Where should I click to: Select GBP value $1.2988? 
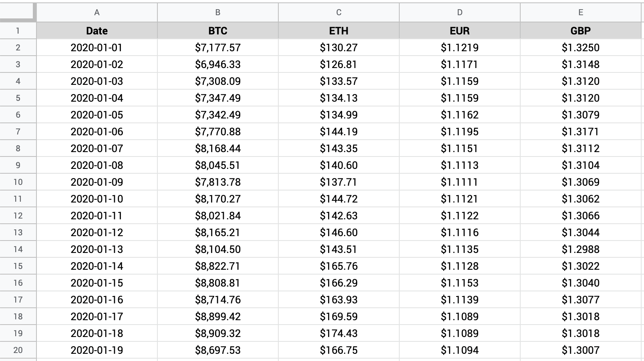tap(581, 249)
